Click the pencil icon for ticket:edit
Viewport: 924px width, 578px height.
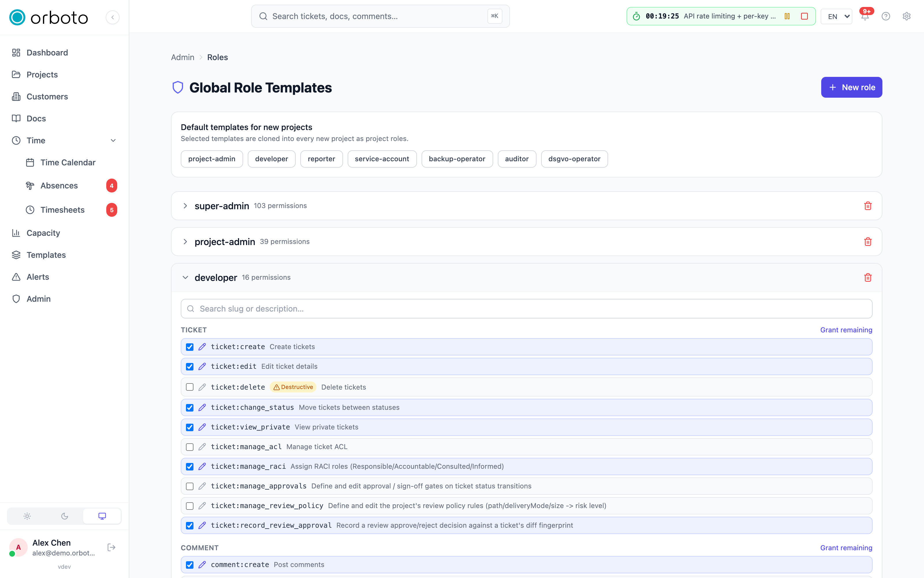click(x=202, y=366)
